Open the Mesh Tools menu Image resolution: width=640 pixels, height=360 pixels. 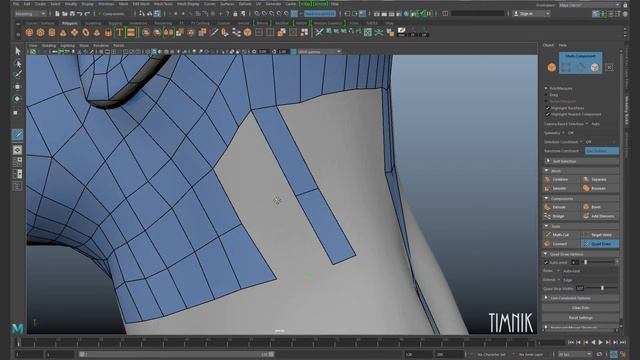[163, 4]
